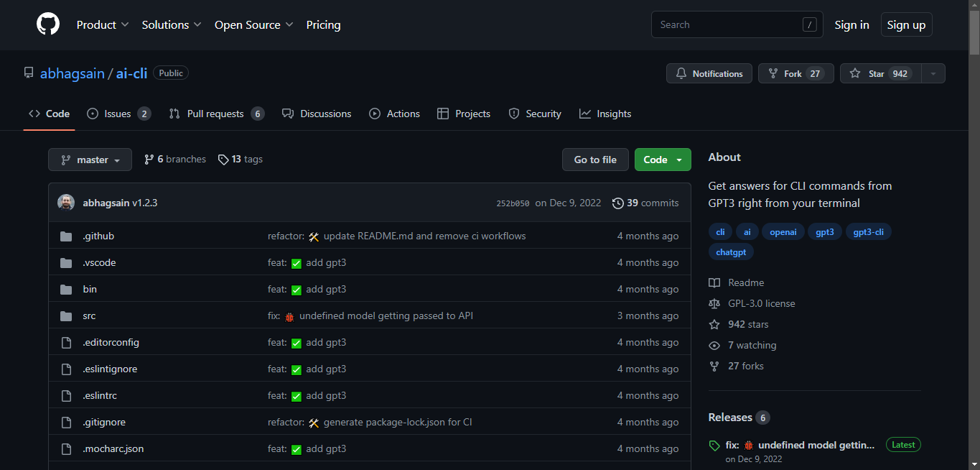Click the GitHub logo icon

[x=48, y=24]
